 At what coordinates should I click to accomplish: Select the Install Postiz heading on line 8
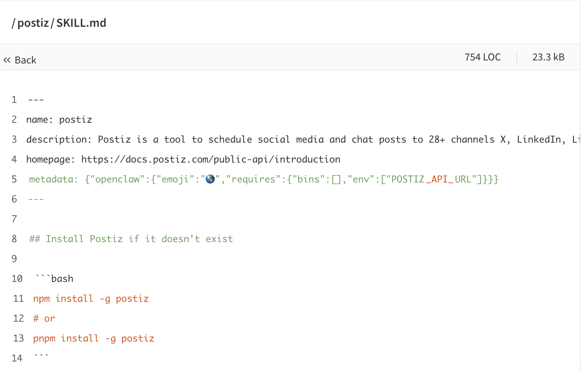(x=131, y=238)
